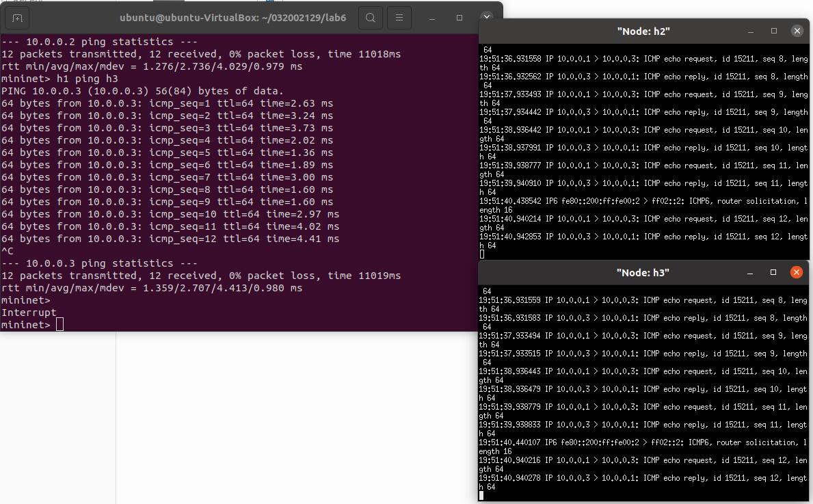Maximize the Ubuntu terminal window
813x504 pixels.
[x=459, y=18]
